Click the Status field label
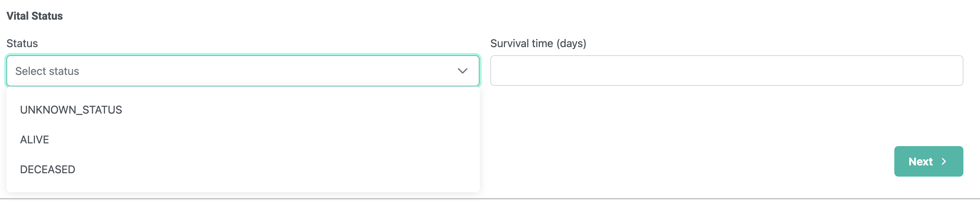This screenshot has width=980, height=221. (22, 43)
